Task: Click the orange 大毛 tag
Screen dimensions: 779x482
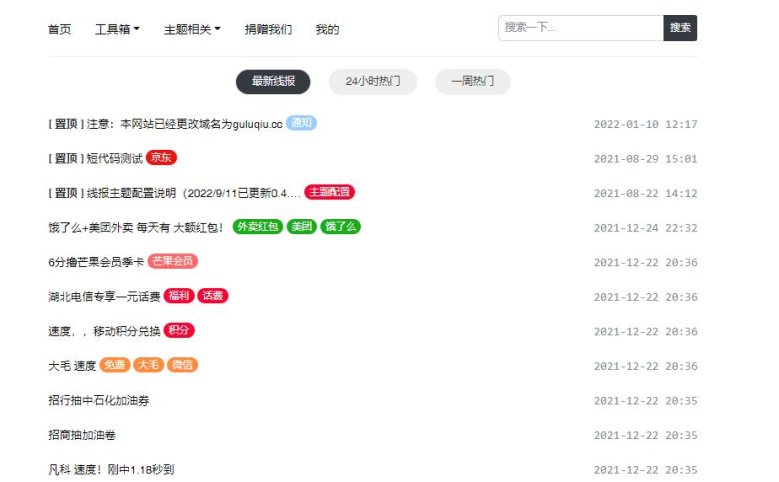Action: click(x=149, y=365)
